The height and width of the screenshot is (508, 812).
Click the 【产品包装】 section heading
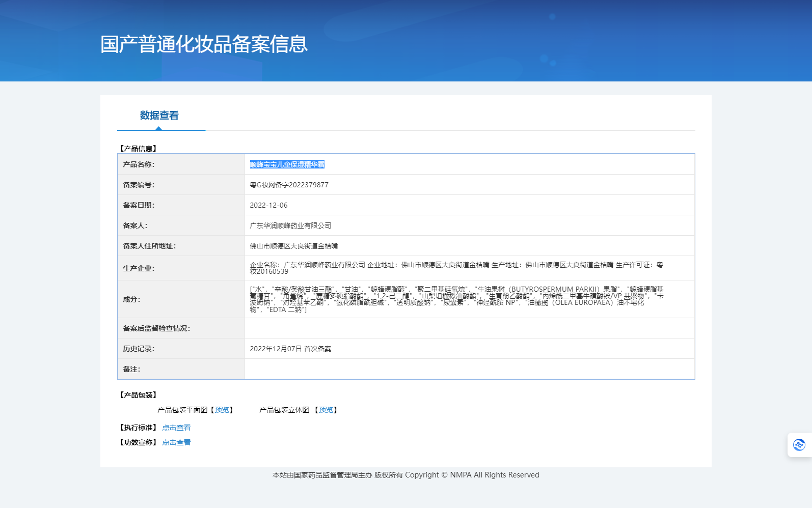[139, 395]
